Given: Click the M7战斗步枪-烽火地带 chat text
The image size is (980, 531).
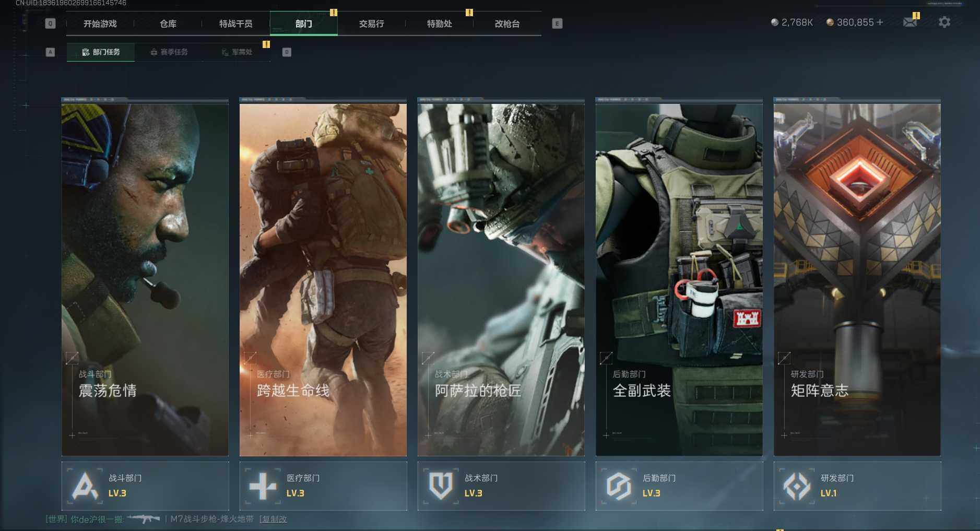Looking at the screenshot, I should 212,519.
